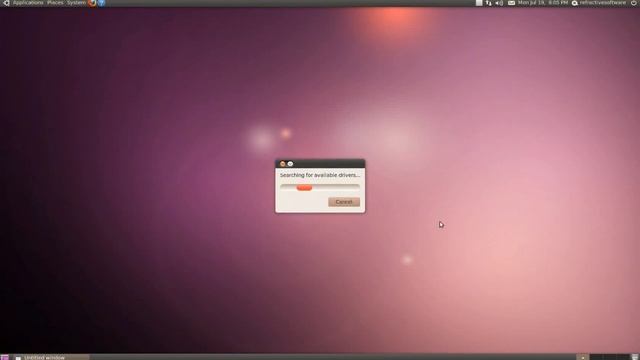Open the trash icon in bottom panel
The height and width of the screenshot is (360, 640).
tap(635, 357)
